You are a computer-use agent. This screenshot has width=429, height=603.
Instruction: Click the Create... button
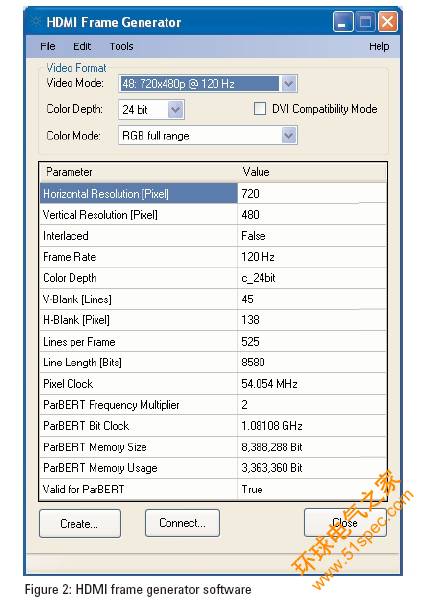80,523
